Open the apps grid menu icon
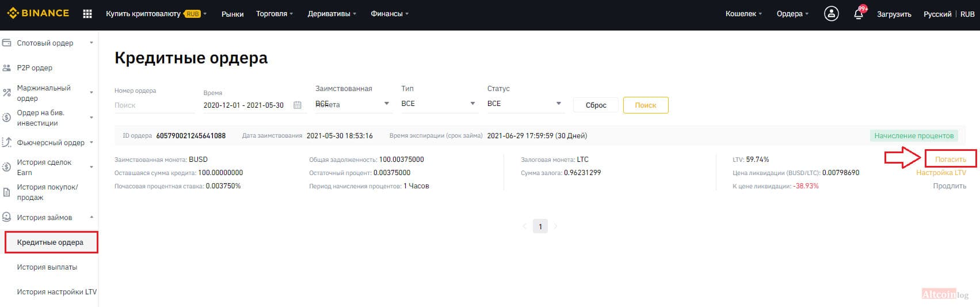Viewport: 980px width, 307px height. pos(87,14)
